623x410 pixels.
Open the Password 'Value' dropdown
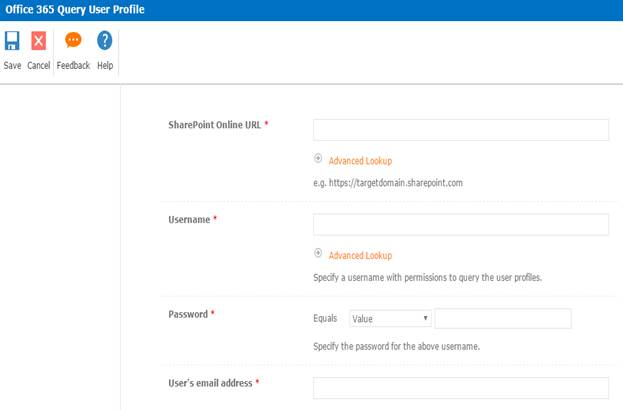click(x=390, y=318)
